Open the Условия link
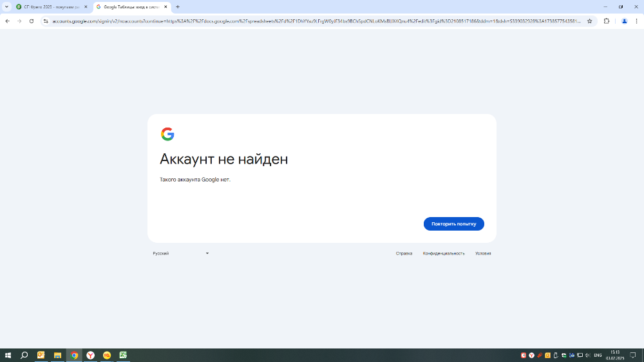This screenshot has height=362, width=644. click(x=483, y=254)
